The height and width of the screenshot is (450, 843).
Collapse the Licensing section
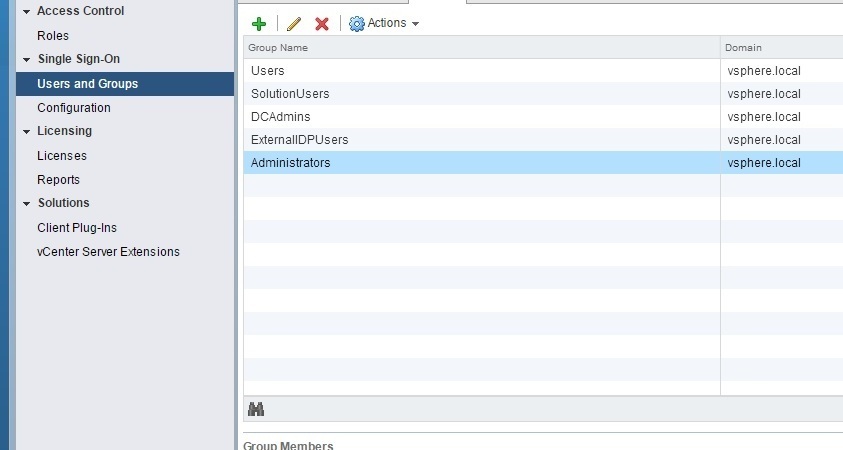26,132
